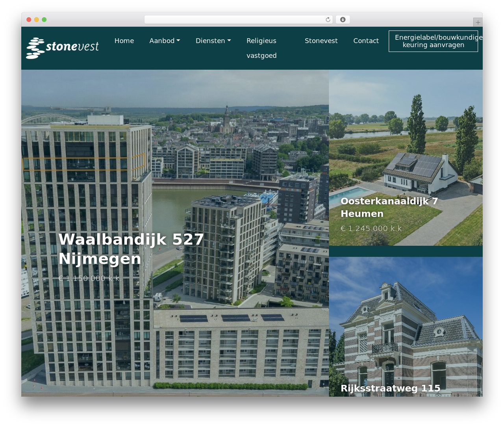504x427 pixels.
Task: Expand the Aanbod dropdown menu
Action: (165, 41)
